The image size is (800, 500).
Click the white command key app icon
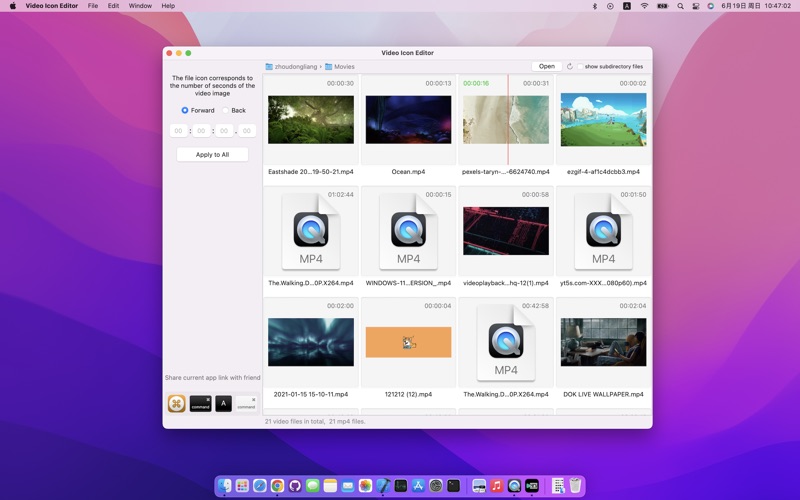(246, 403)
